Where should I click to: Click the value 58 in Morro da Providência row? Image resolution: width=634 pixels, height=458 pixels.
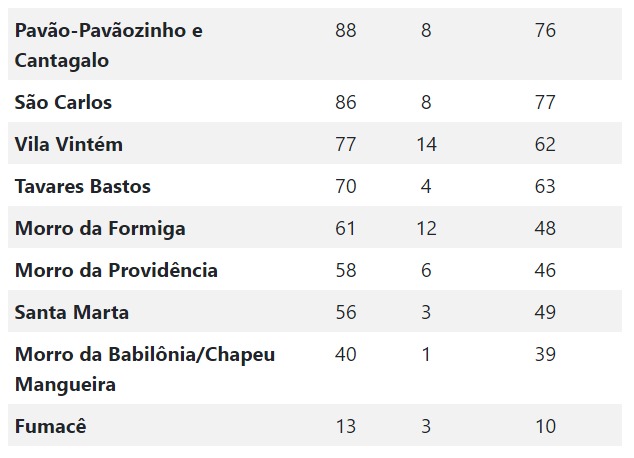click(346, 270)
